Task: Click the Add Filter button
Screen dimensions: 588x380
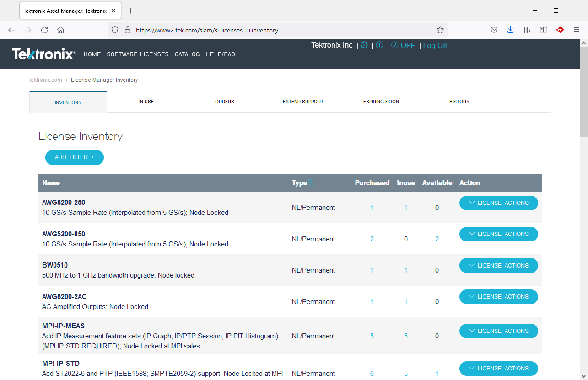Action: pyautogui.click(x=75, y=157)
